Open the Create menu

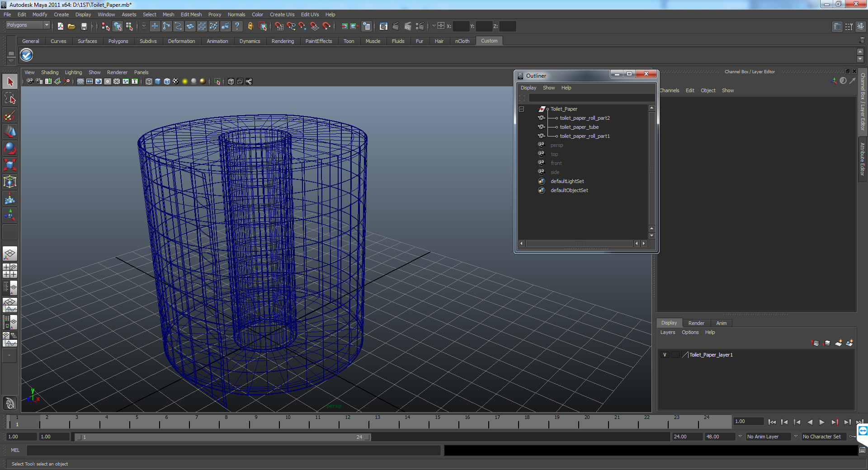click(x=61, y=14)
